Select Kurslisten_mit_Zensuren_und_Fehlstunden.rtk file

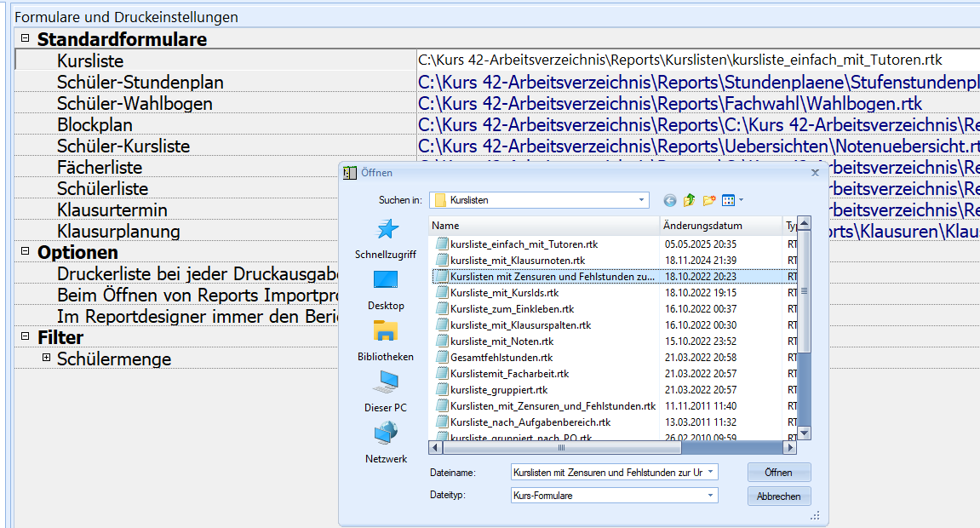coord(553,406)
